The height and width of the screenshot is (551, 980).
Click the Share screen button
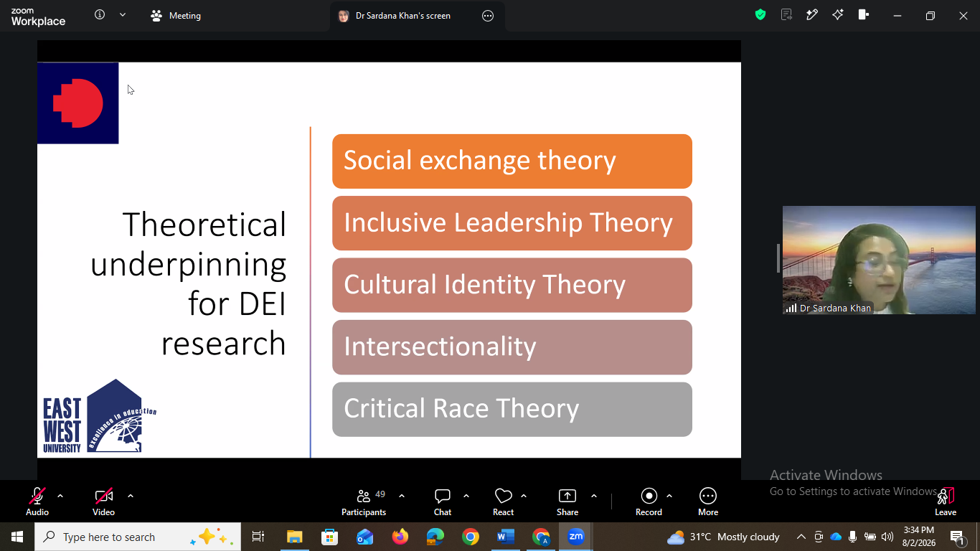pyautogui.click(x=567, y=501)
